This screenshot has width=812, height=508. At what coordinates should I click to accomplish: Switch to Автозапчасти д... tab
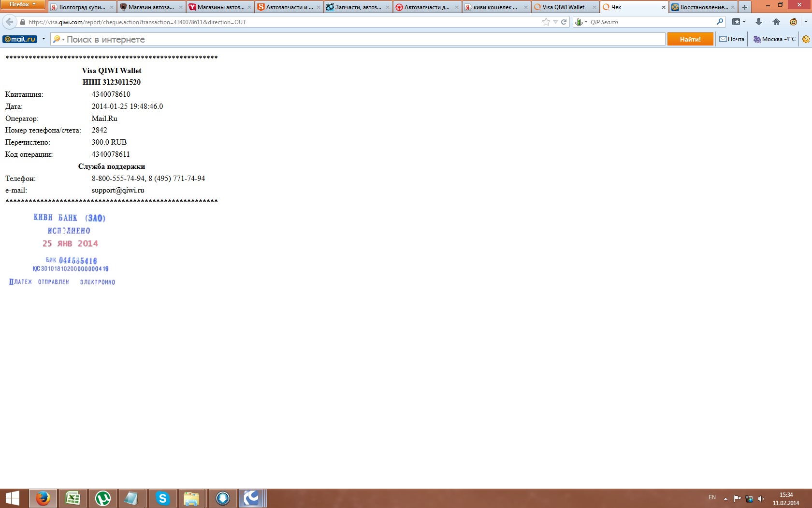427,7
